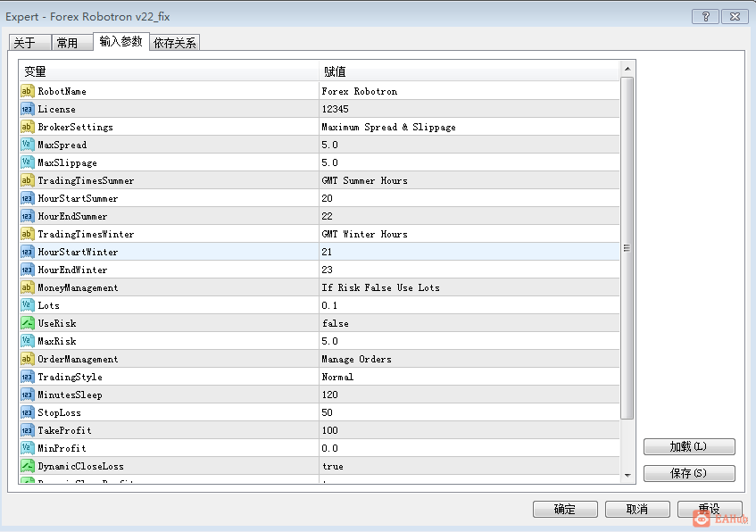Click the scrollbar up arrow

627,69
